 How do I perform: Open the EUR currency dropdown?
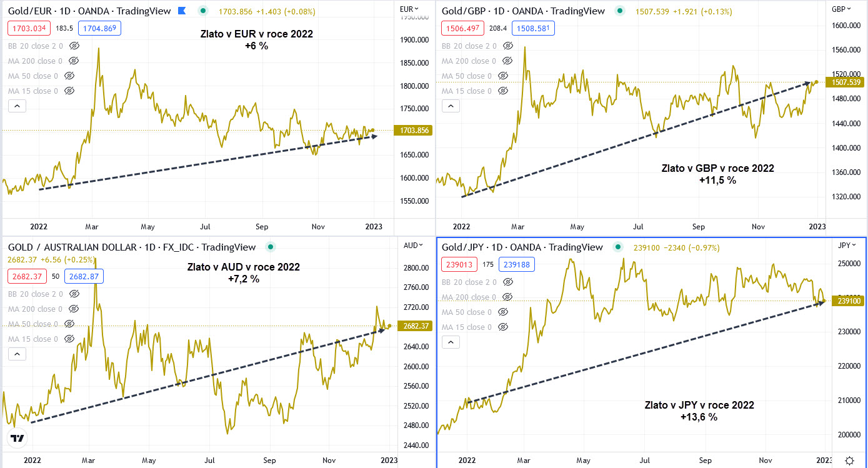tap(409, 9)
